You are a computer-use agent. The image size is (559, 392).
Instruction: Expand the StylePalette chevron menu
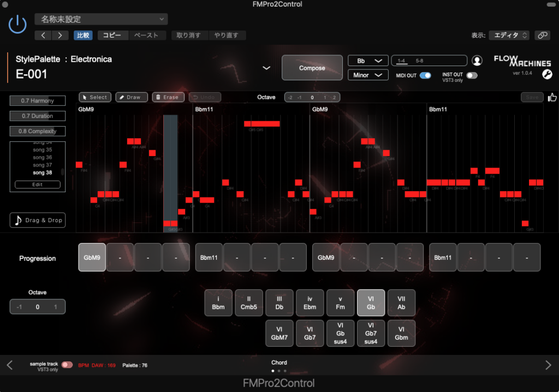pyautogui.click(x=266, y=68)
